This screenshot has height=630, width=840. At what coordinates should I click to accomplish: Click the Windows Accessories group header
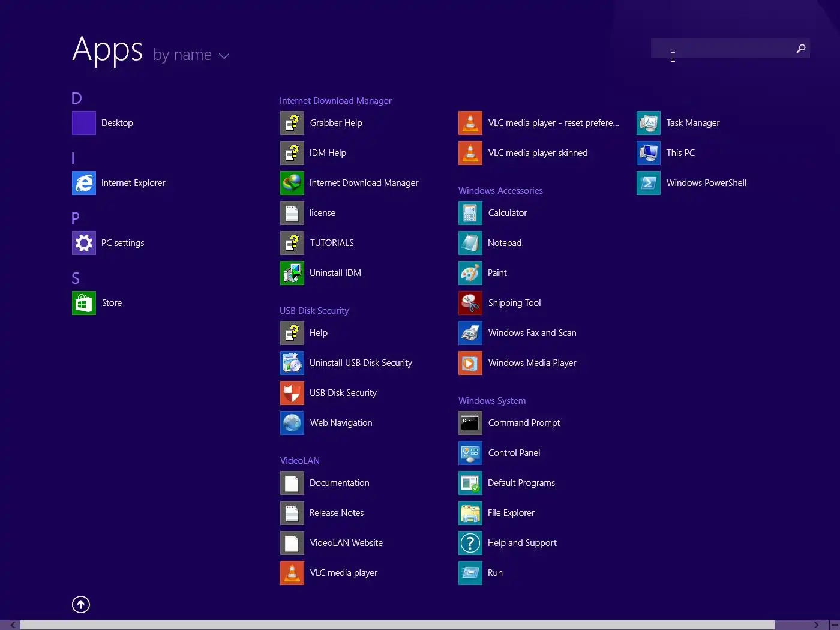[500, 191]
